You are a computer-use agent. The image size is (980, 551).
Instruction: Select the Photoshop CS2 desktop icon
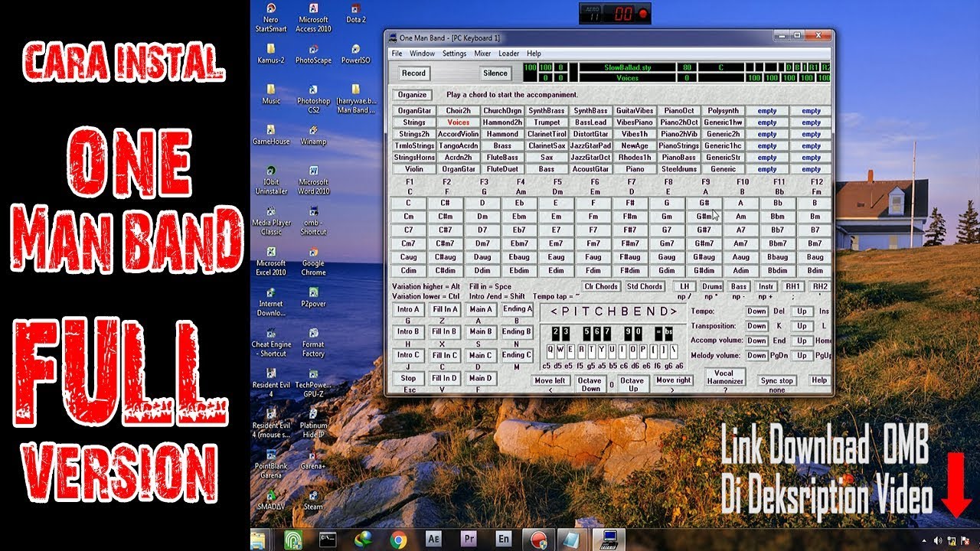313,99
